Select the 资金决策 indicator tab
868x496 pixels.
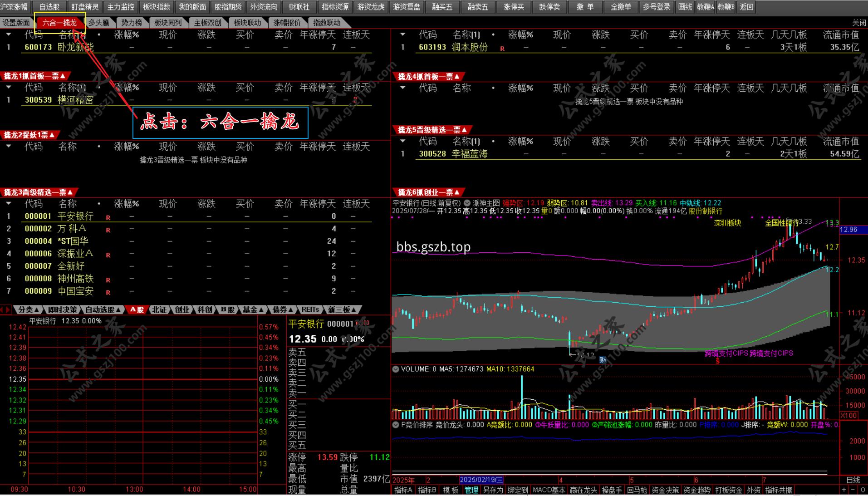[x=665, y=490]
